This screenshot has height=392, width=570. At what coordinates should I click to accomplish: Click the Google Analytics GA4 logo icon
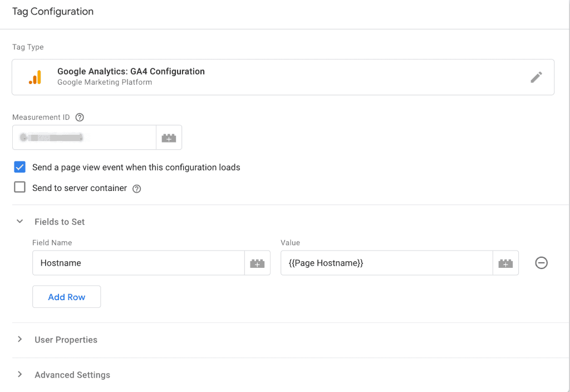(x=36, y=77)
